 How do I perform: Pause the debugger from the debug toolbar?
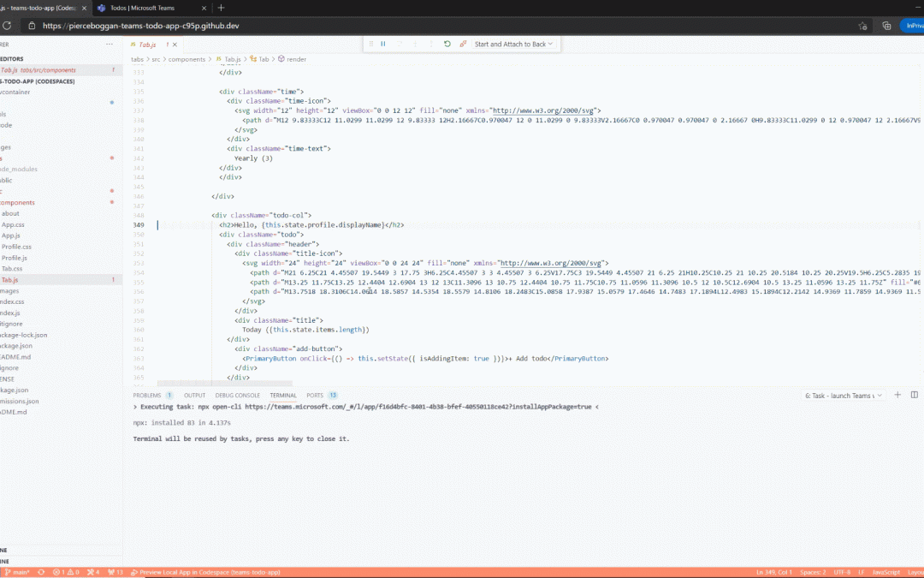(382, 44)
